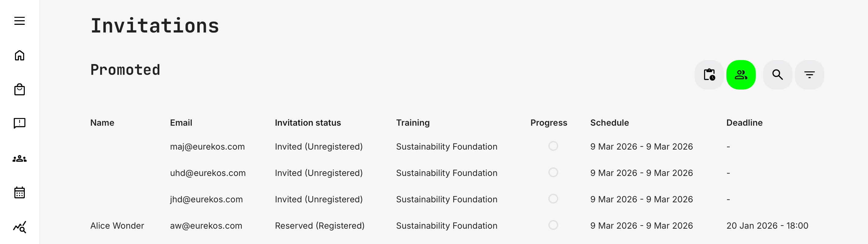Open the filter options
868x244 pixels.
pos(809,74)
